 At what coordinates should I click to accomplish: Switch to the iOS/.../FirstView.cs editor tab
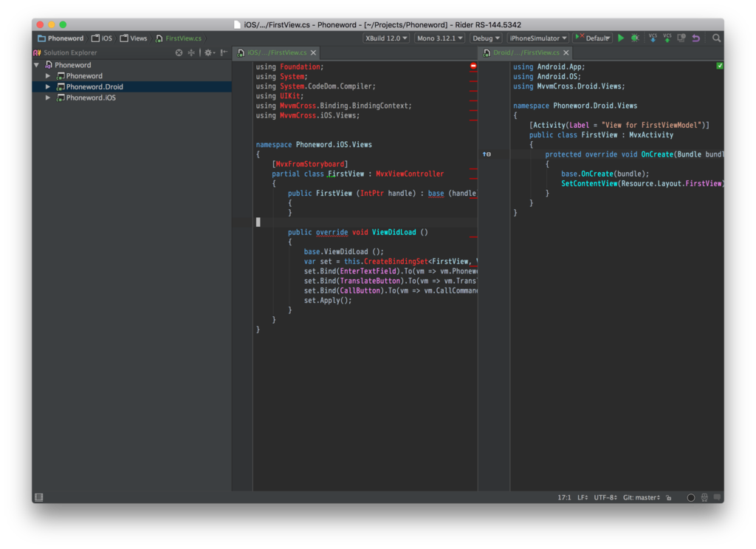(x=277, y=52)
